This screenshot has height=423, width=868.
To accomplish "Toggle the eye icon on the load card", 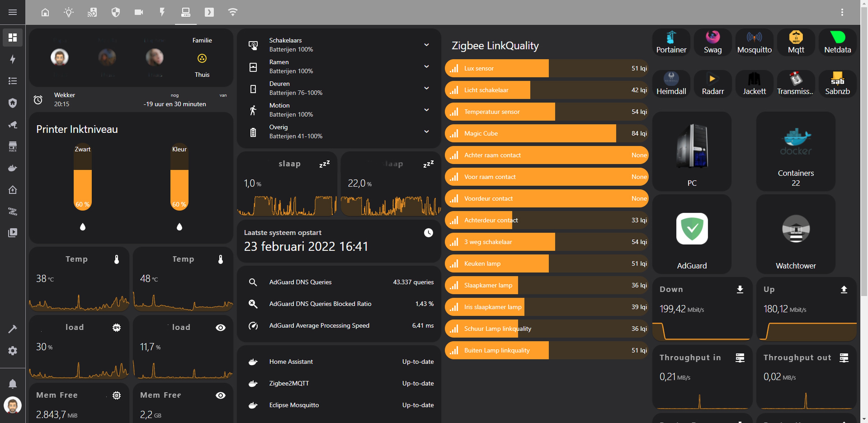I will 221,327.
